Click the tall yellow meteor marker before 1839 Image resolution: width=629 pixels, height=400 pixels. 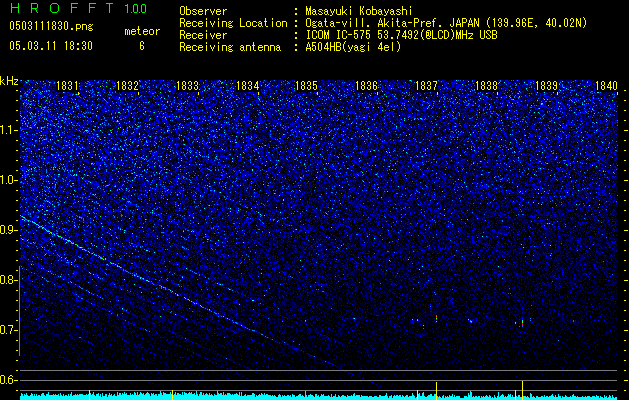pos(522,390)
